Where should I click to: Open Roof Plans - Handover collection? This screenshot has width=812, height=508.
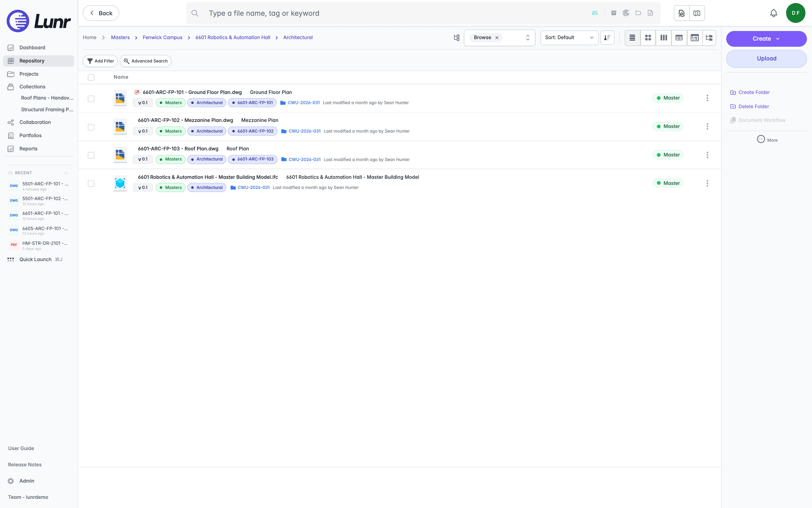tap(47, 98)
